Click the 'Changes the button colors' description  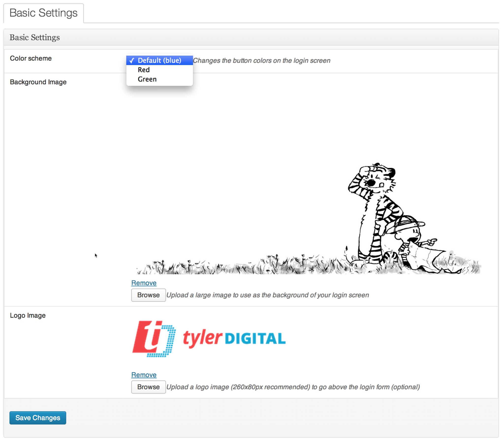click(262, 61)
